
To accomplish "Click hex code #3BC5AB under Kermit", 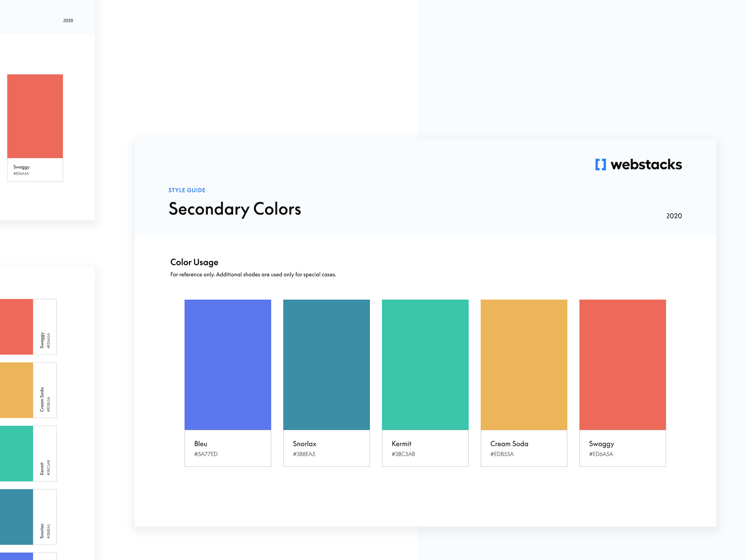I will click(403, 453).
